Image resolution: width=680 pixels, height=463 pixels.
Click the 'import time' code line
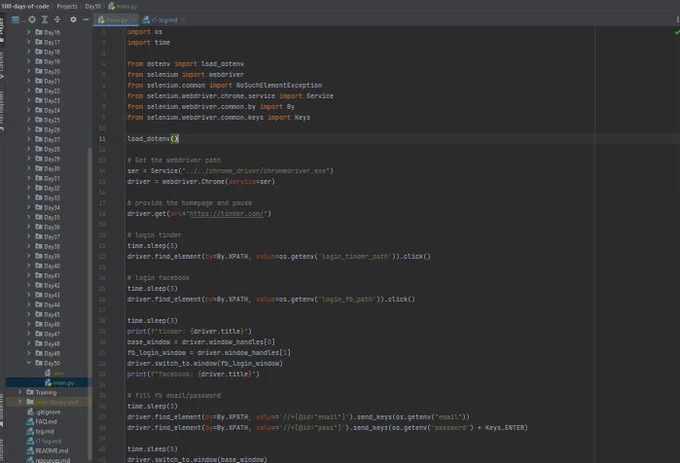coord(149,42)
